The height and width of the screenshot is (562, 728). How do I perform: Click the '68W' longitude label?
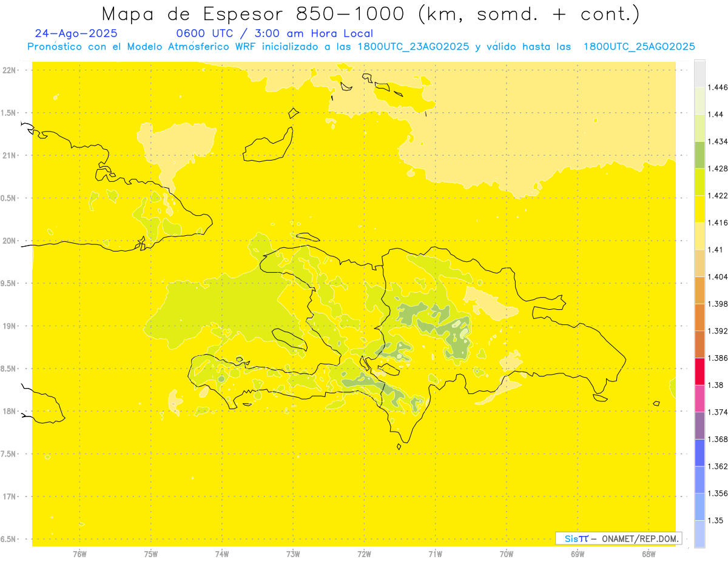(649, 554)
